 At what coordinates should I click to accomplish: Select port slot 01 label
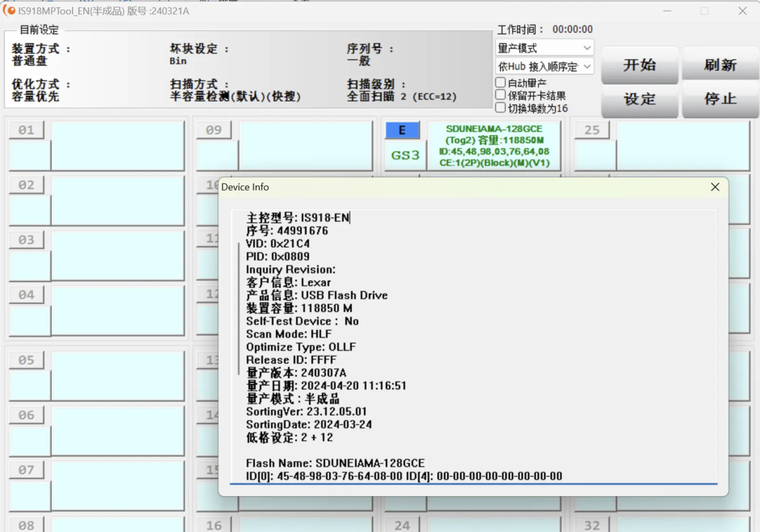pos(27,130)
